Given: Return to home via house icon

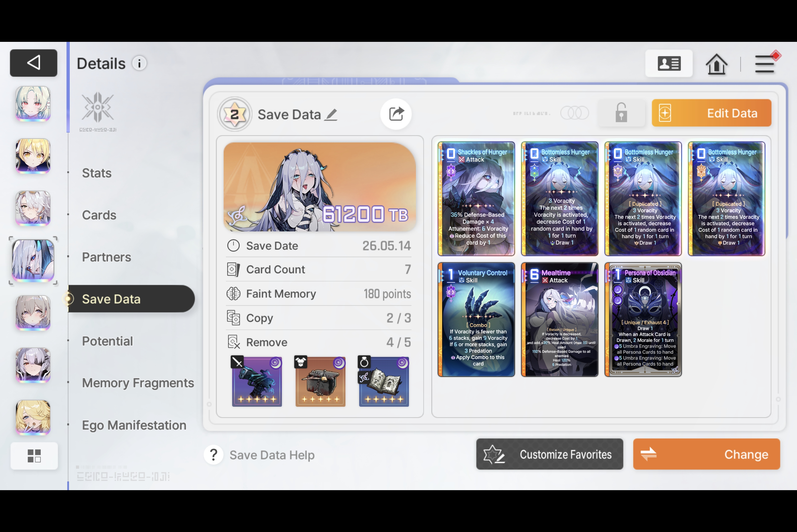Looking at the screenshot, I should (x=716, y=64).
